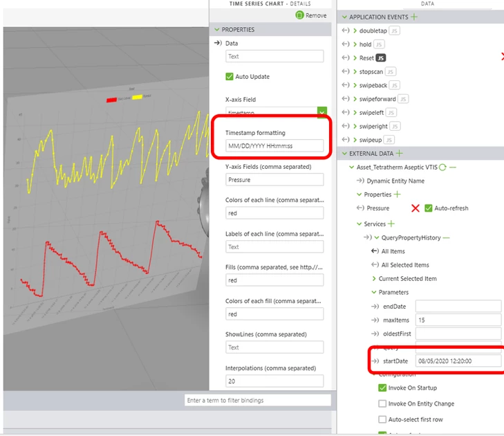Image resolution: width=504 pixels, height=436 pixels.
Task: Enable Auto-select first row checkbox
Action: click(382, 419)
